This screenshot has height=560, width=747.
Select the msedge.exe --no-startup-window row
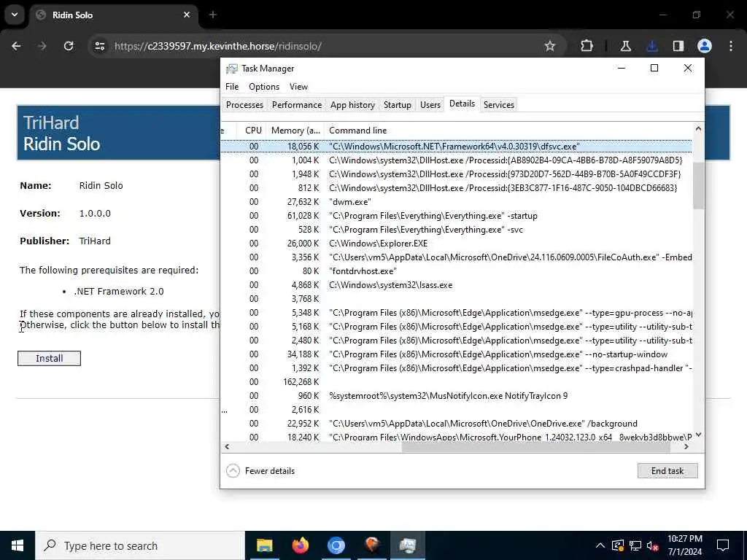coord(457,354)
